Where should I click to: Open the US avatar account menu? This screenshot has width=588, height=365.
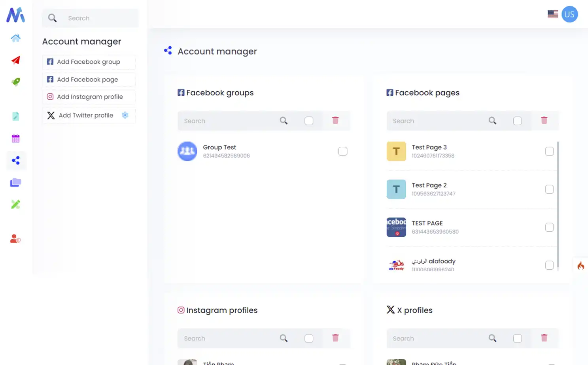click(x=570, y=14)
